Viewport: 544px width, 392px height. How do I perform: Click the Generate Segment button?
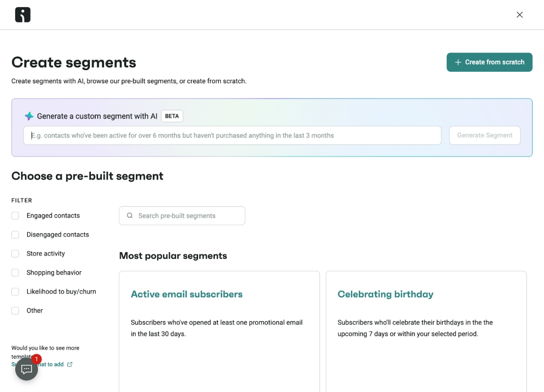coord(484,135)
